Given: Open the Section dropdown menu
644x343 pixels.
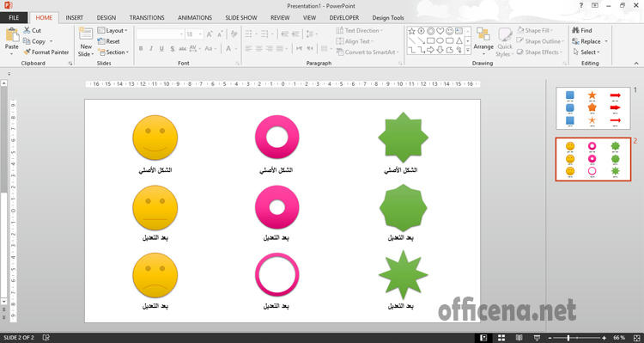Looking at the screenshot, I should point(113,52).
